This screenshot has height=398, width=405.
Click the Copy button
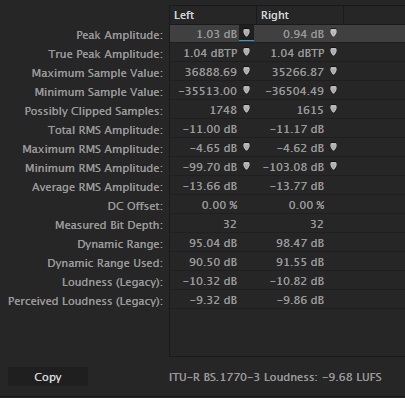[x=48, y=377]
